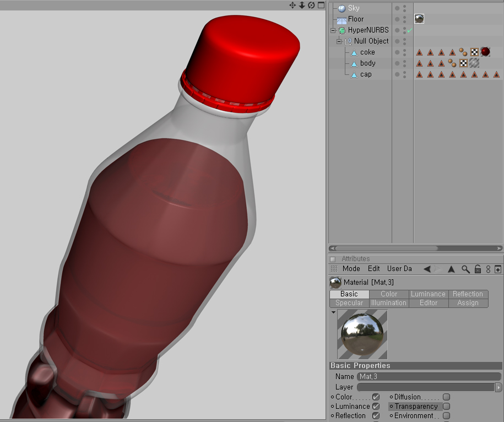Toggle Sky visibility dots
The width and height of the screenshot is (504, 422).
(x=405, y=8)
